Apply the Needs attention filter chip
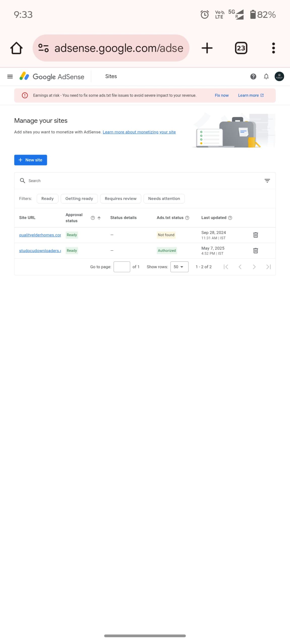Screen dimensions: 290x644 pos(164,198)
